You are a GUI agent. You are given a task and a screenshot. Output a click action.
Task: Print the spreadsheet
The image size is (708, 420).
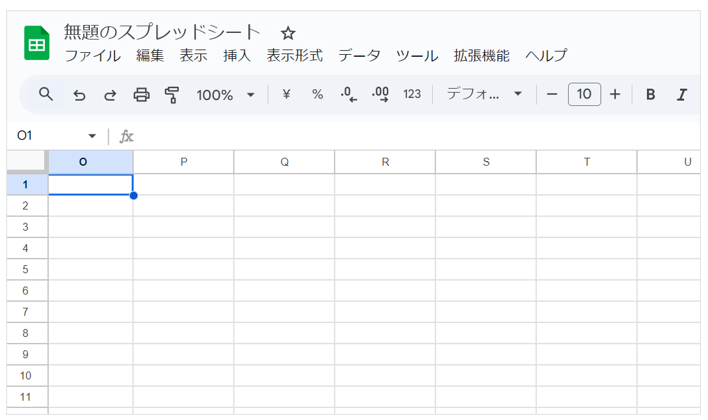tap(141, 95)
